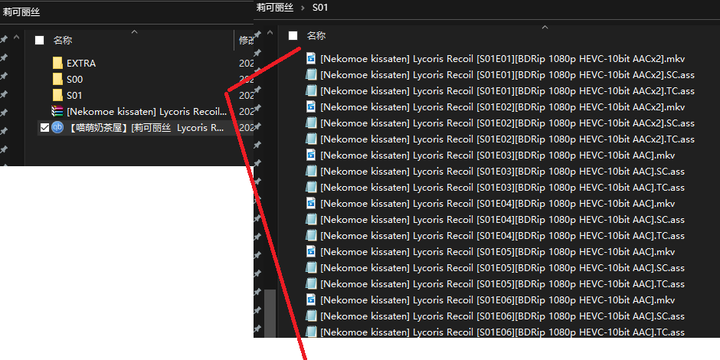
Task: Select the S01E06 TC.ass subtitle file icon
Action: pyautogui.click(x=311, y=332)
